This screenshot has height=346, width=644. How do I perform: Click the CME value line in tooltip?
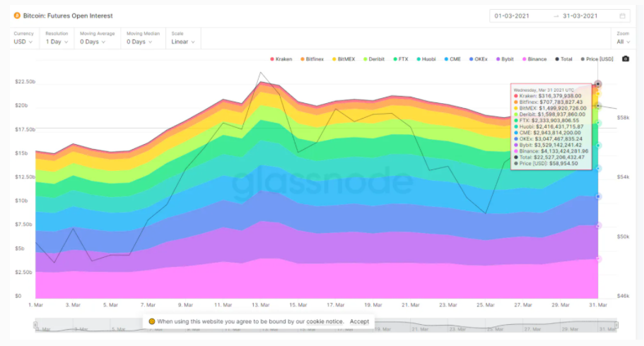547,133
